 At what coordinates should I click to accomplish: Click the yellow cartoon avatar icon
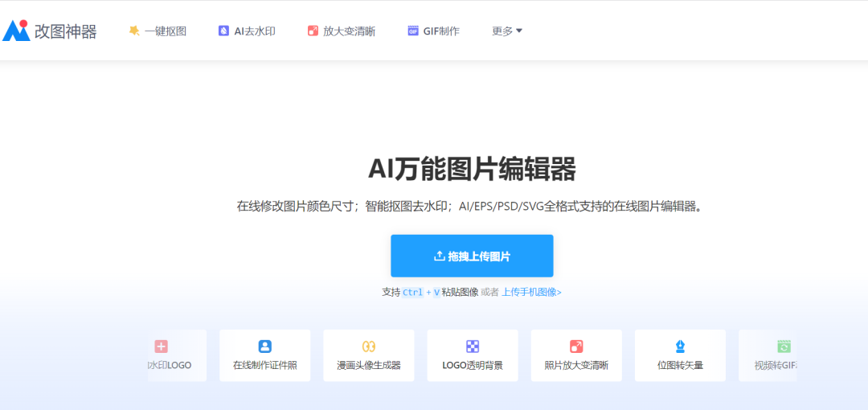point(369,346)
